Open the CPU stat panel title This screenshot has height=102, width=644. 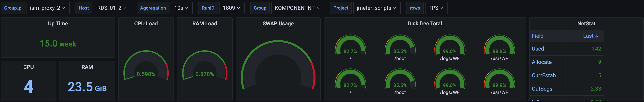click(x=28, y=67)
